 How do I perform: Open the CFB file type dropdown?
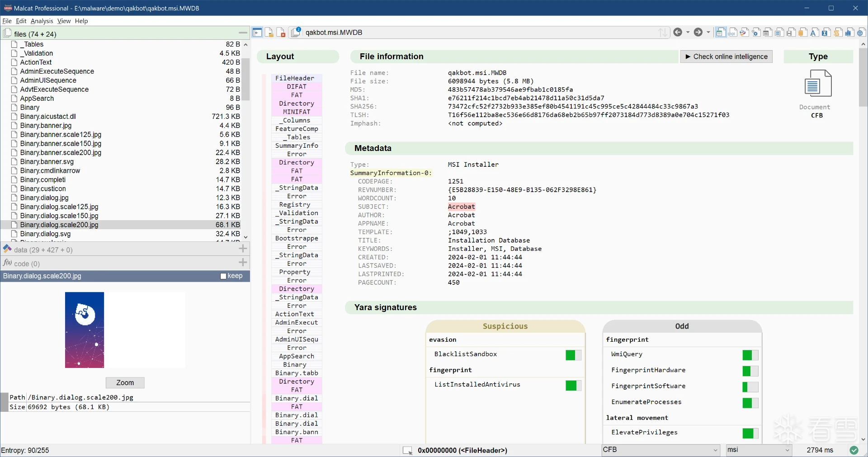click(660, 450)
